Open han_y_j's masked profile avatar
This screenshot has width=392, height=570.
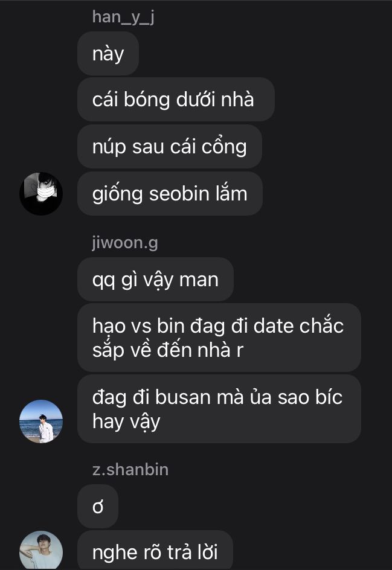(41, 194)
